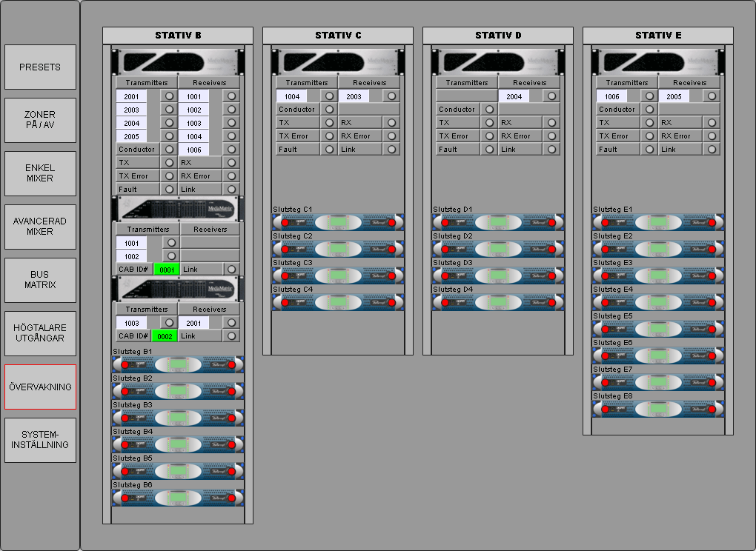Go to Högtalare Utgångar page
Viewport: 756px width, 551px height.
point(40,334)
